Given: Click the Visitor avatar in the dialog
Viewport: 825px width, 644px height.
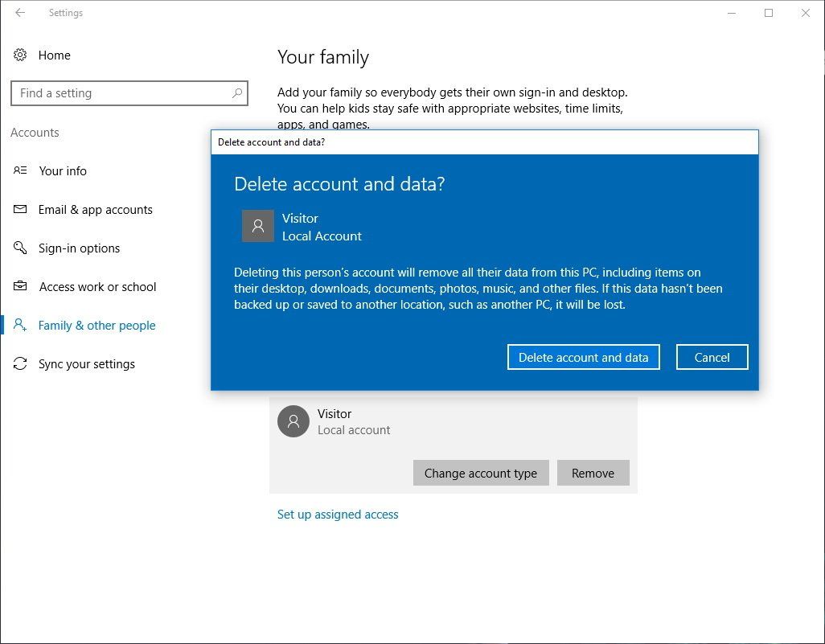Looking at the screenshot, I should [x=257, y=226].
